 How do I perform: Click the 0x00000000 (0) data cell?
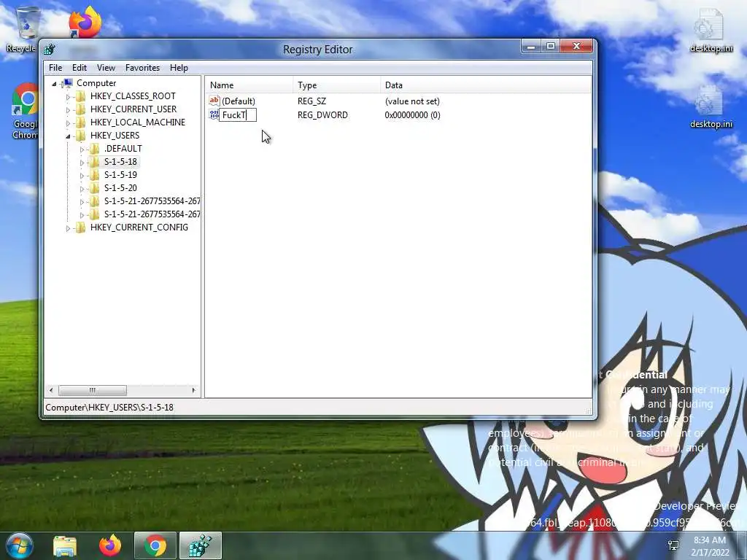[413, 114]
